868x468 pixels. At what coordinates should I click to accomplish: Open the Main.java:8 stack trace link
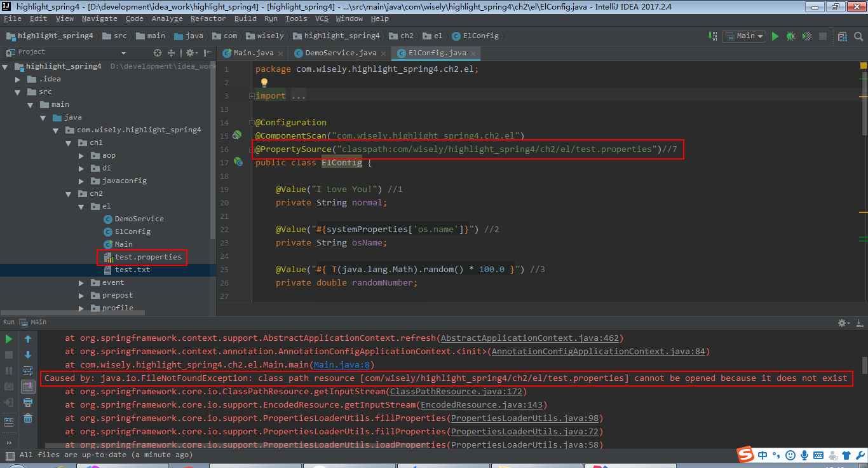point(343,365)
